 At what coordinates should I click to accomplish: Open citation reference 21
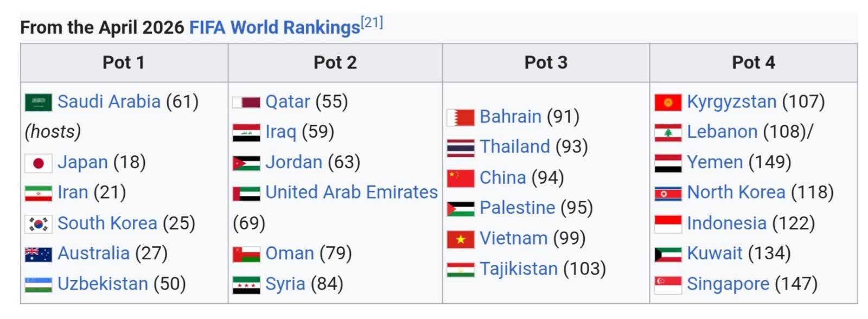[x=372, y=23]
